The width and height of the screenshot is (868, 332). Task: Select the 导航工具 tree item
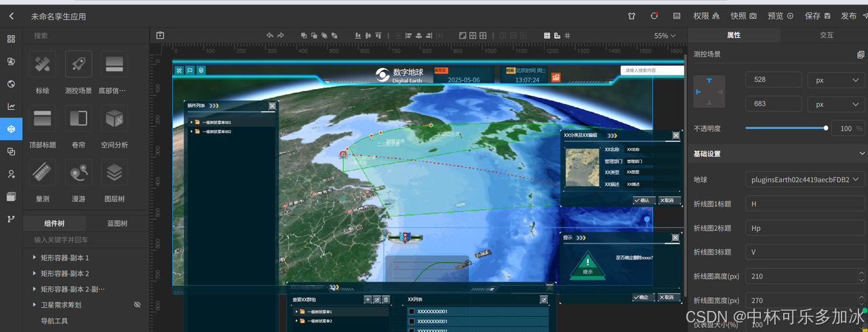[54, 321]
